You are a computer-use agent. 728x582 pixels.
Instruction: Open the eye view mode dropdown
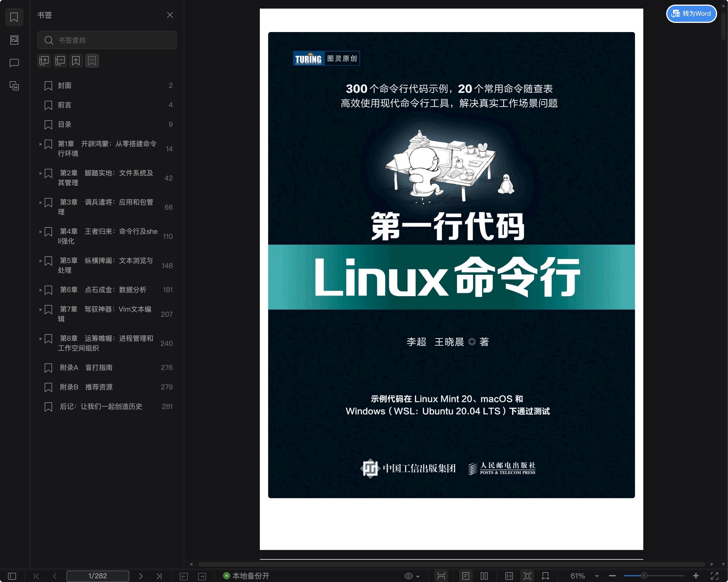[412, 576]
